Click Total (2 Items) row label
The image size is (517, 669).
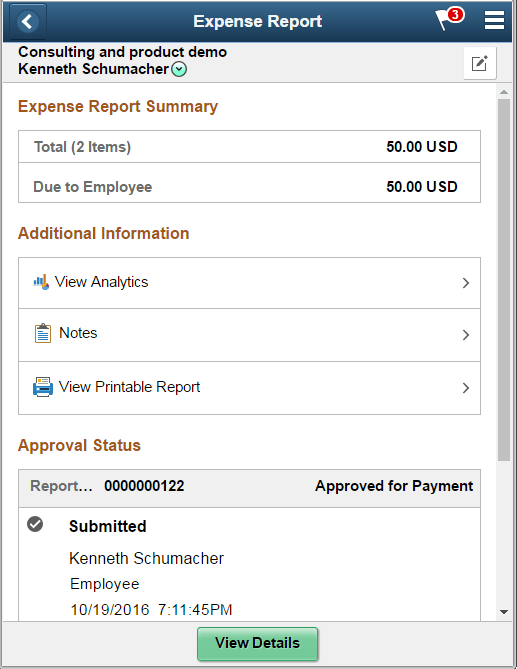click(x=82, y=147)
